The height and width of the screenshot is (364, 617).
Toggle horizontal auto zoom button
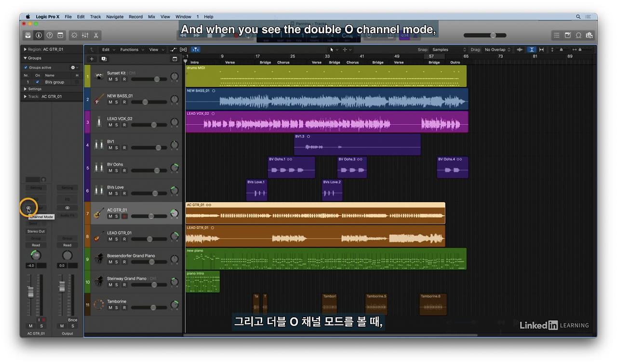pyautogui.click(x=541, y=50)
